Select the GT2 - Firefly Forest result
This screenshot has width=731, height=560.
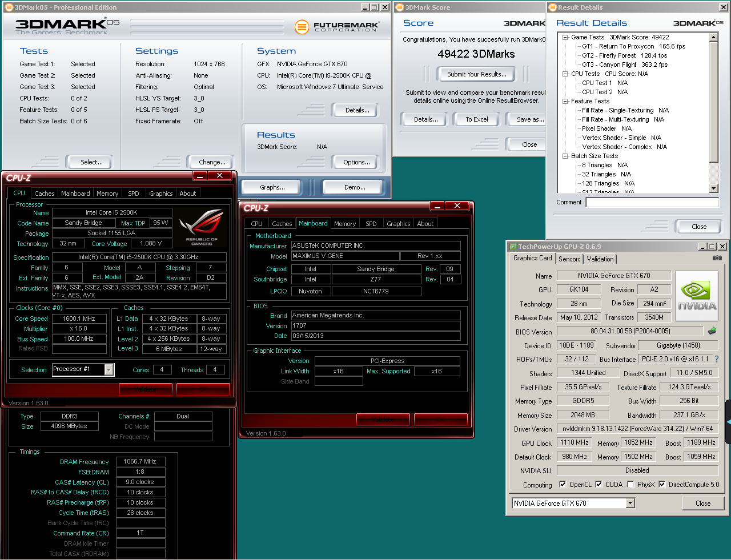[624, 55]
